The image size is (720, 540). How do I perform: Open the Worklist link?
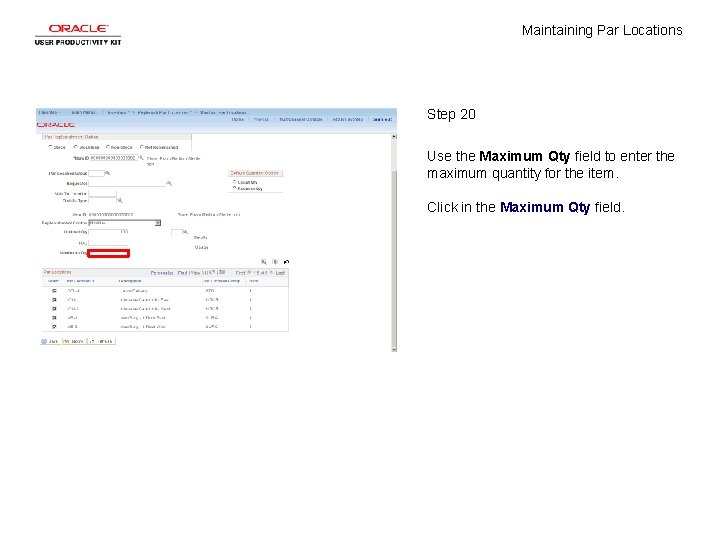coord(261,119)
